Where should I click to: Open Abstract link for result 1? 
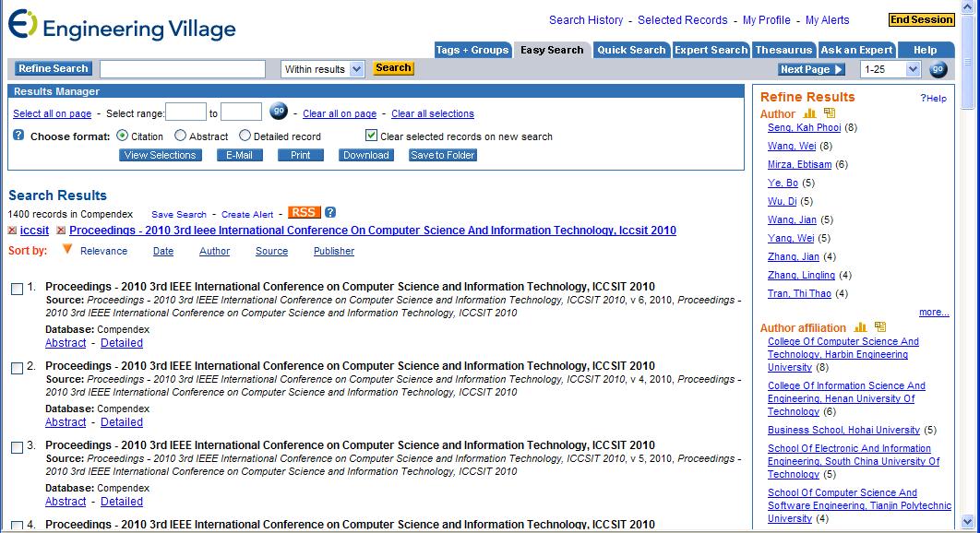pos(66,343)
